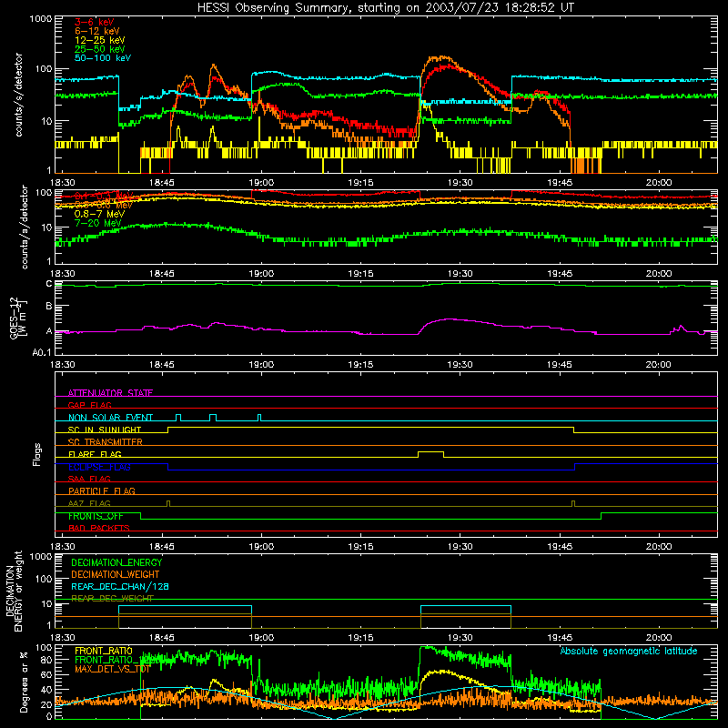Image resolution: width=728 pixels, height=728 pixels.
Task: Click the green 25-50 keV legend label
Action: tap(100, 49)
